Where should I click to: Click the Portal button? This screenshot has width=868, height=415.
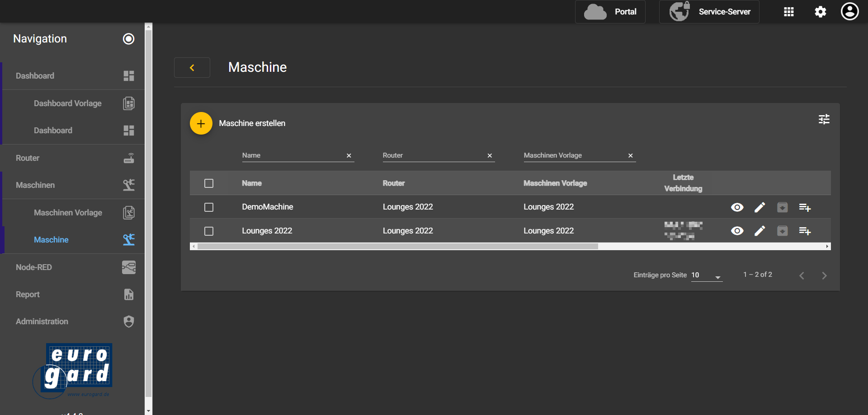[610, 12]
